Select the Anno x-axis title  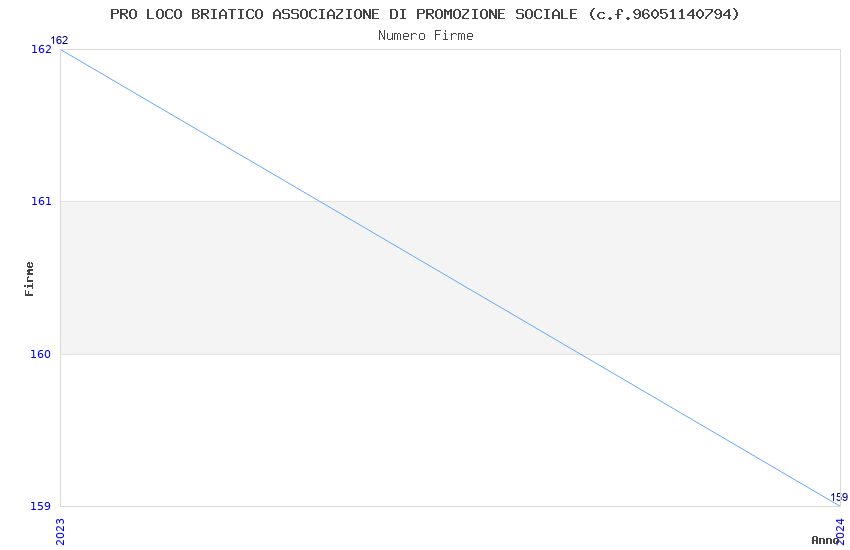click(824, 540)
